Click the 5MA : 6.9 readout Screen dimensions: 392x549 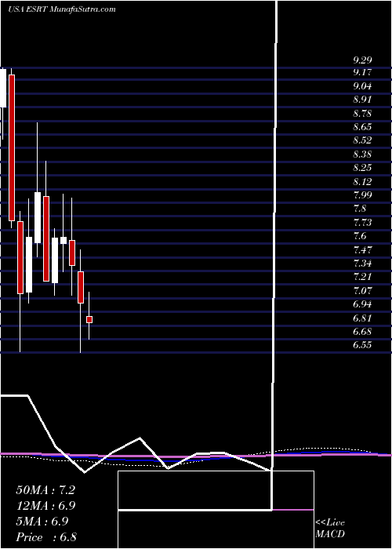click(42, 522)
